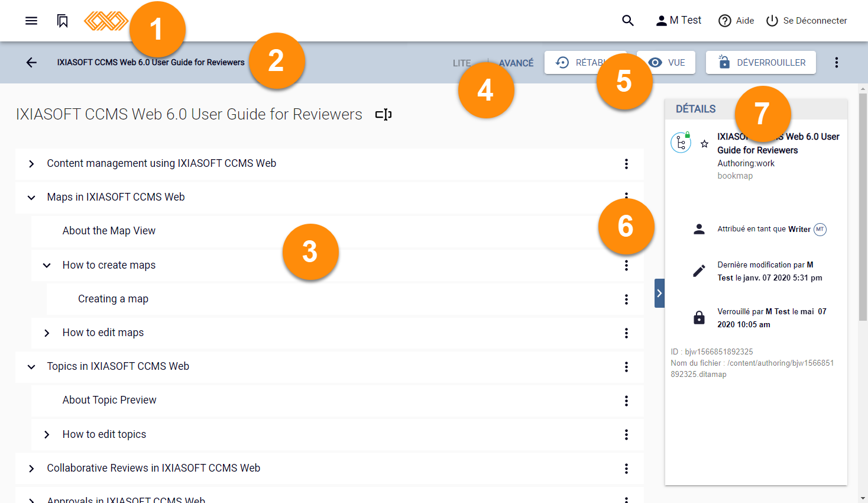Select About the Map View topic

(109, 231)
